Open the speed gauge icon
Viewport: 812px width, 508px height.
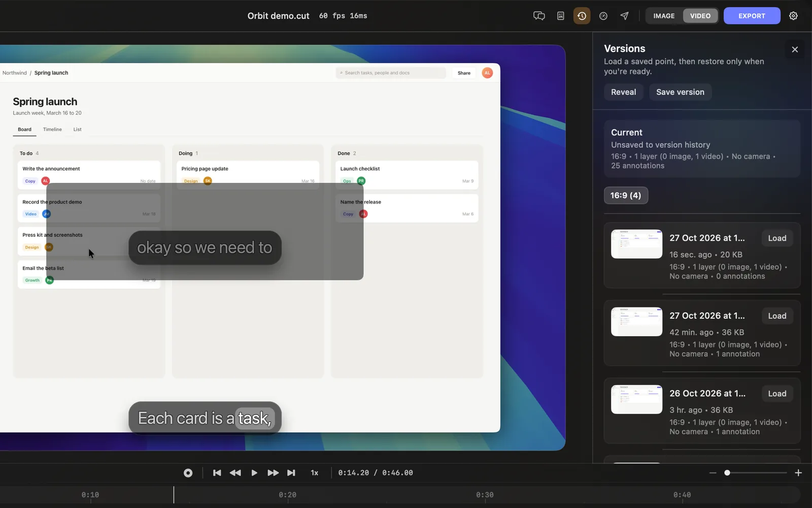tap(603, 16)
